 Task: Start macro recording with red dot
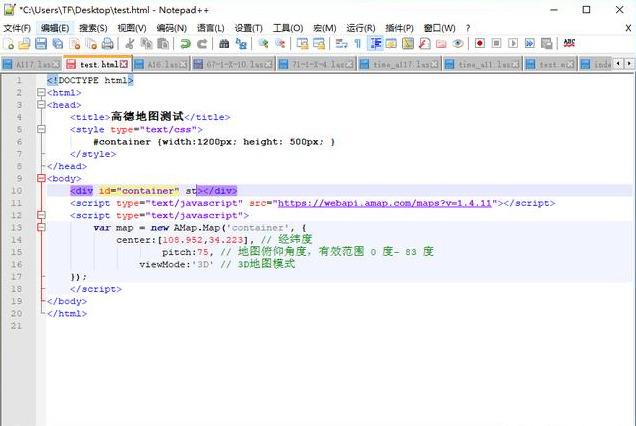click(x=480, y=43)
